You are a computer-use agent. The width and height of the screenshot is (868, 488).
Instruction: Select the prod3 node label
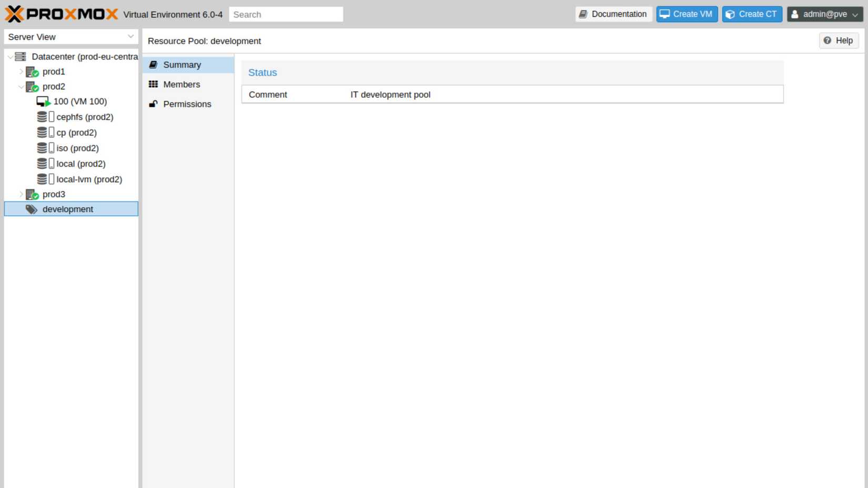(x=54, y=195)
